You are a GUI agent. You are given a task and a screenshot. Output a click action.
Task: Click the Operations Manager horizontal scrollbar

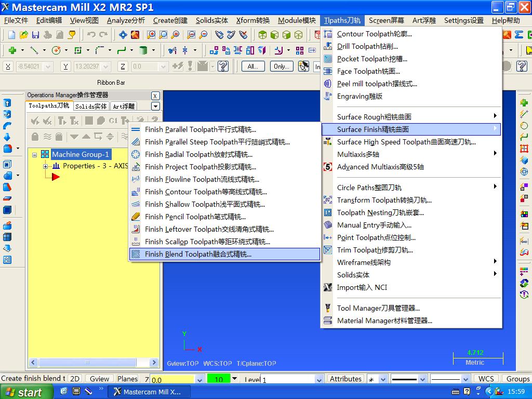click(x=94, y=362)
